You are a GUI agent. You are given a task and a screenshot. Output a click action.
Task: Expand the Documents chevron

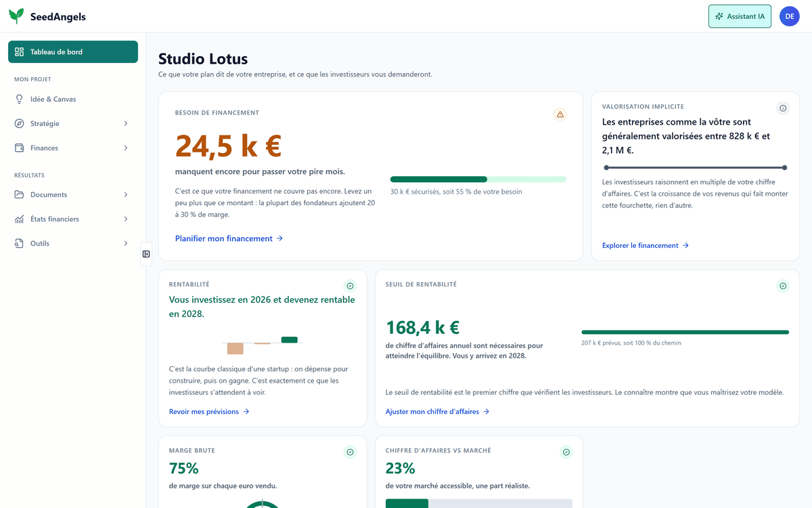click(126, 194)
